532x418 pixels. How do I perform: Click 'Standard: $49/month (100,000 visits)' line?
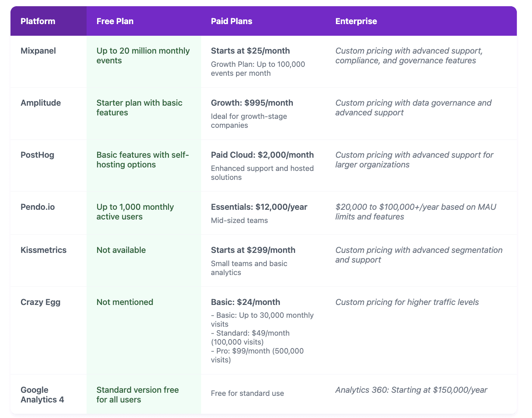pos(250,338)
